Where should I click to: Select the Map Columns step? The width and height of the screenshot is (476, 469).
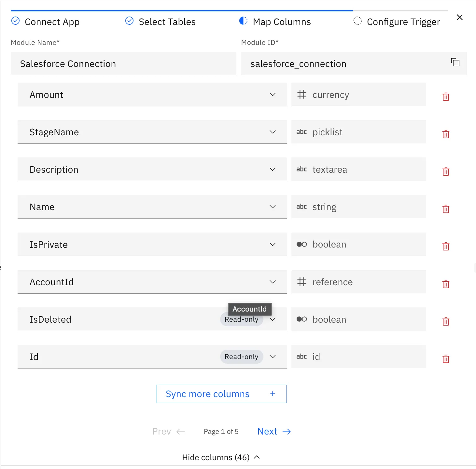[275, 21]
